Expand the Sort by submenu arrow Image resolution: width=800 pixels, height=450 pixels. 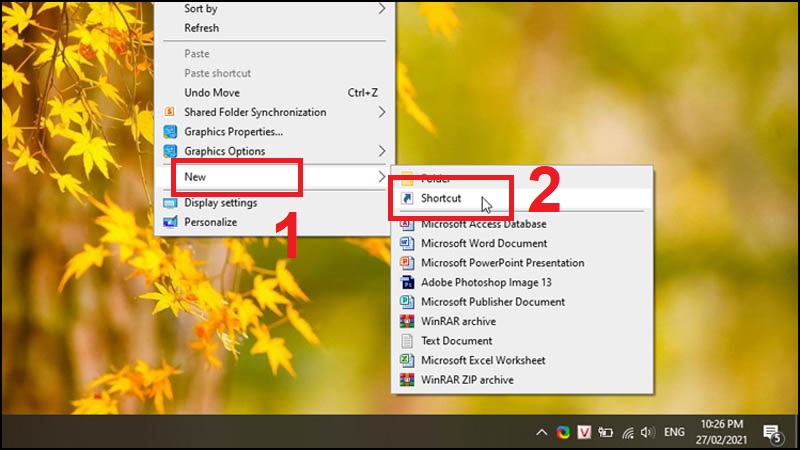tap(381, 8)
